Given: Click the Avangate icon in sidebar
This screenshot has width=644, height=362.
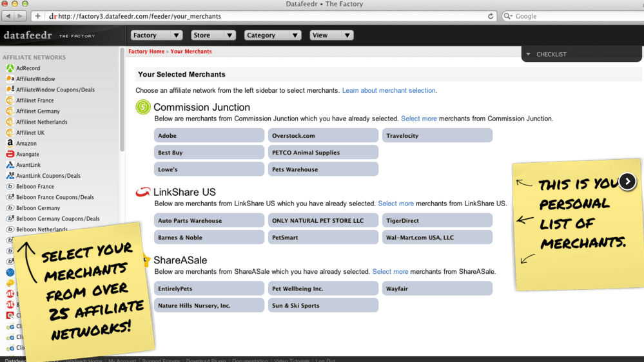Looking at the screenshot, I should point(10,154).
